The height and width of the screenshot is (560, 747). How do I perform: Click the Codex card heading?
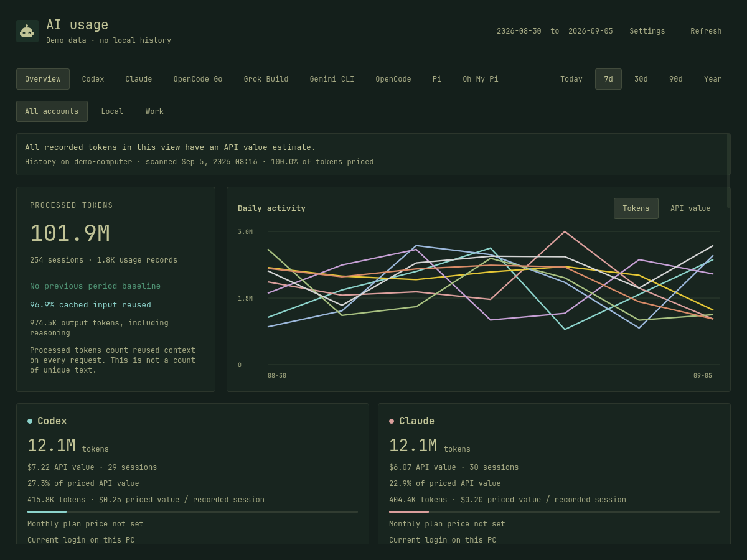point(52,421)
